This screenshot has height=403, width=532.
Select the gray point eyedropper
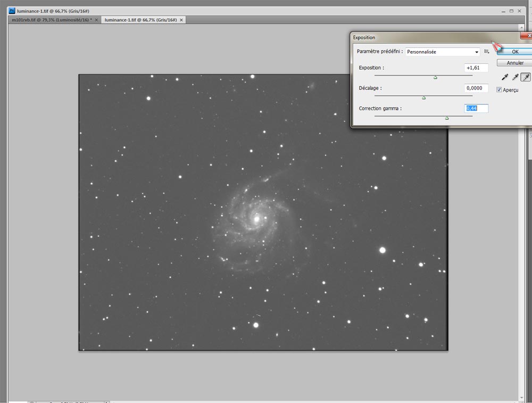(x=515, y=77)
